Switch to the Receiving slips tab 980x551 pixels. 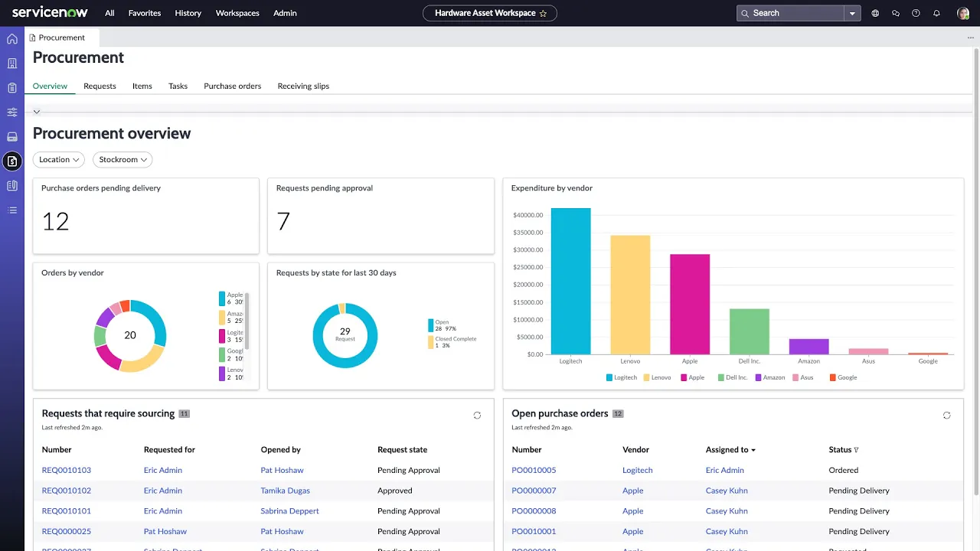coord(303,86)
